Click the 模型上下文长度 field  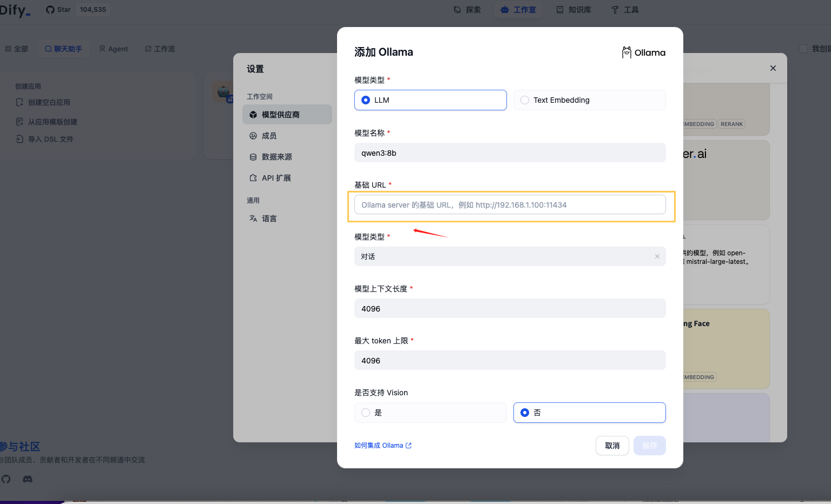(x=510, y=308)
